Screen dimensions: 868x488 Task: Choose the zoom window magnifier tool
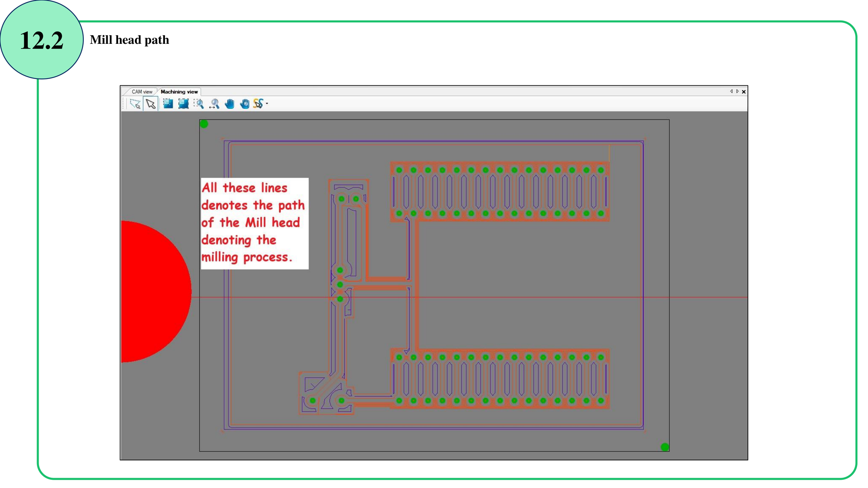click(x=199, y=104)
